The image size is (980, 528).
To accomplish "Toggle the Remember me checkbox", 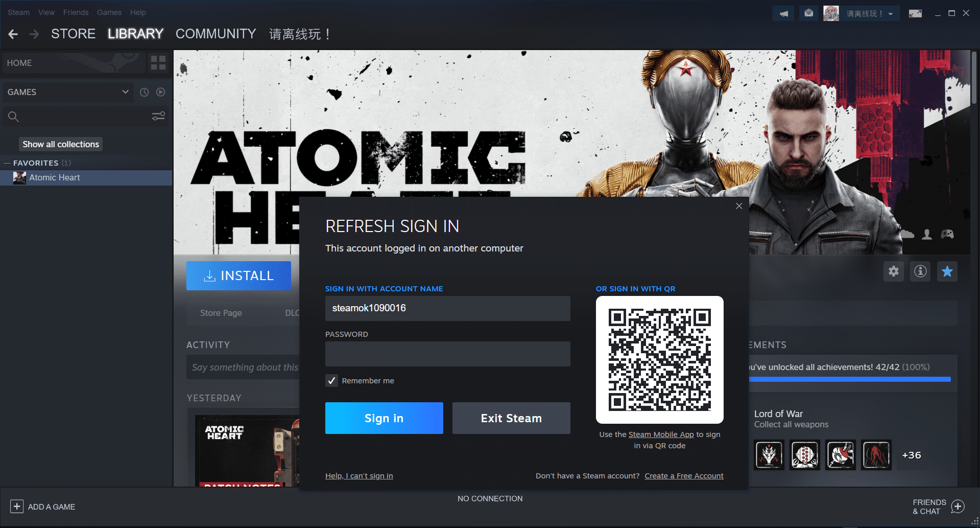I will point(332,381).
